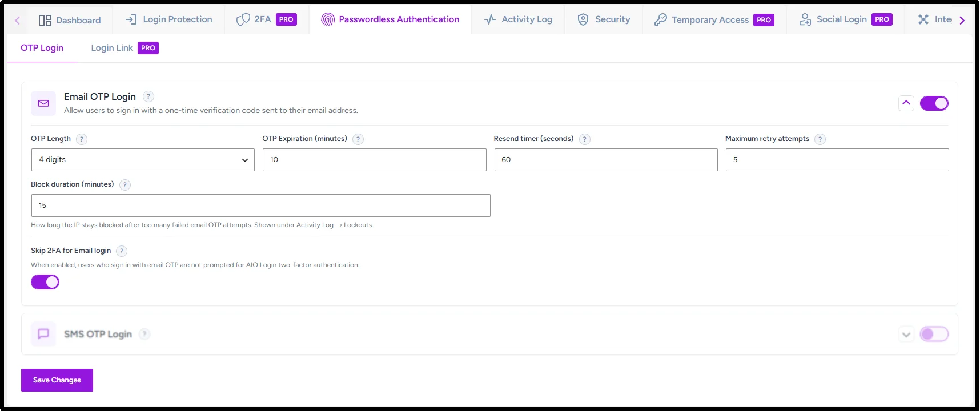Click the OTP Expiration minutes field
The image size is (980, 411).
[375, 160]
